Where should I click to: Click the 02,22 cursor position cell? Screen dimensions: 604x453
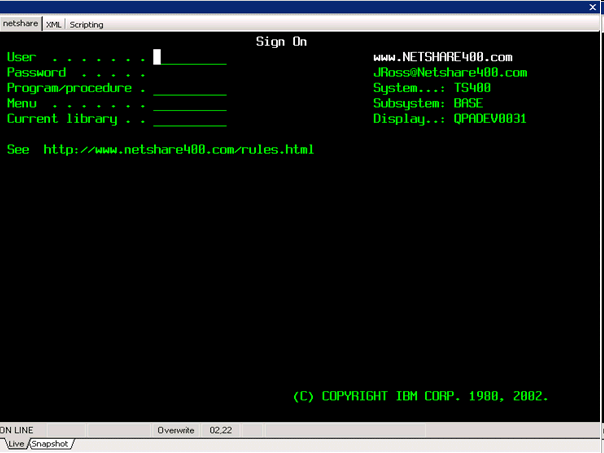(x=221, y=430)
